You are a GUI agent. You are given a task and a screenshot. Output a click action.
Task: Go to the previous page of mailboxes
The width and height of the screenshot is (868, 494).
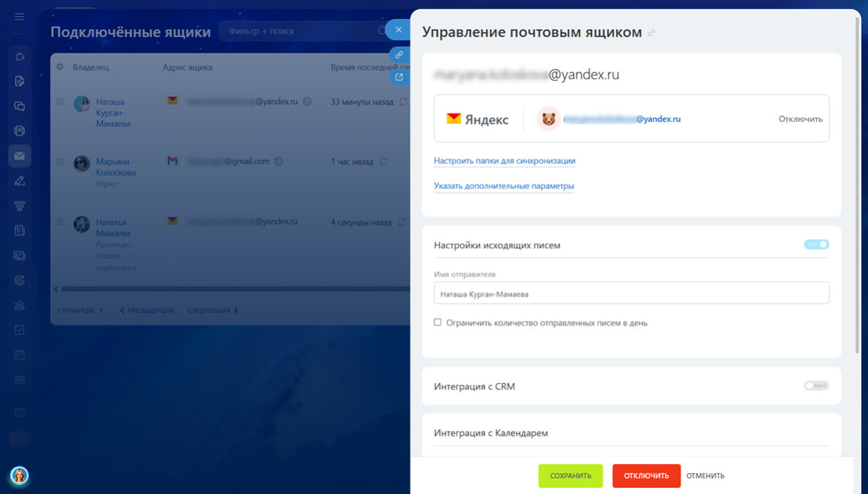pyautogui.click(x=147, y=310)
